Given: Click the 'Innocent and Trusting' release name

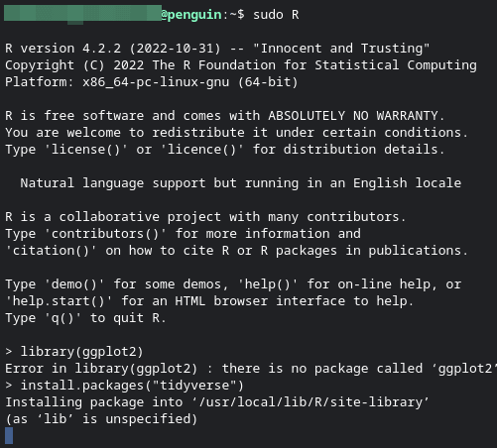Looking at the screenshot, I should (341, 49).
